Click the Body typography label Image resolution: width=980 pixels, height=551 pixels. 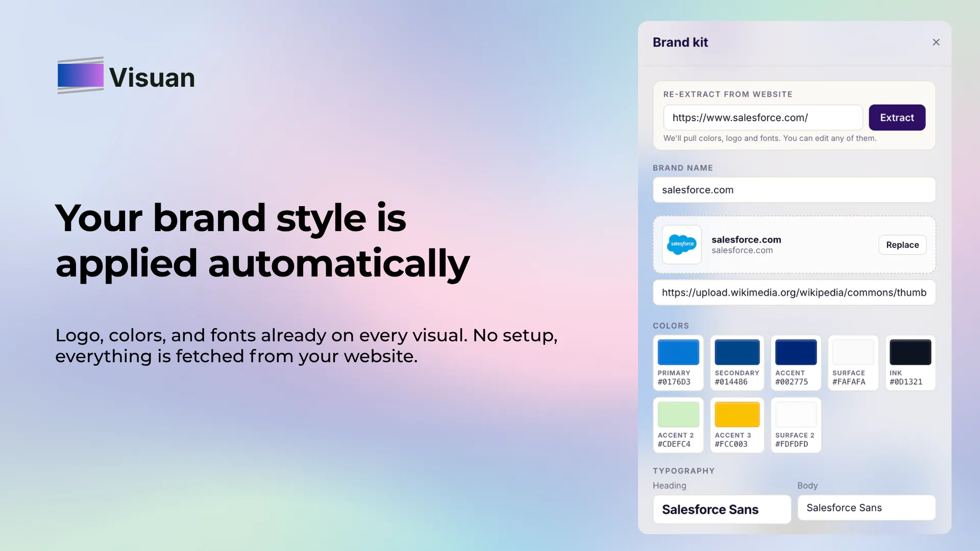coord(807,486)
